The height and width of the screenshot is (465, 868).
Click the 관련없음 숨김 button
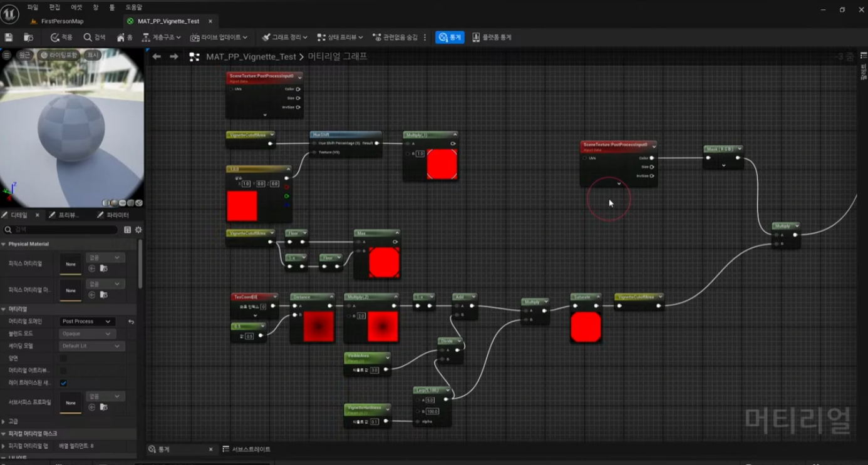pos(395,38)
